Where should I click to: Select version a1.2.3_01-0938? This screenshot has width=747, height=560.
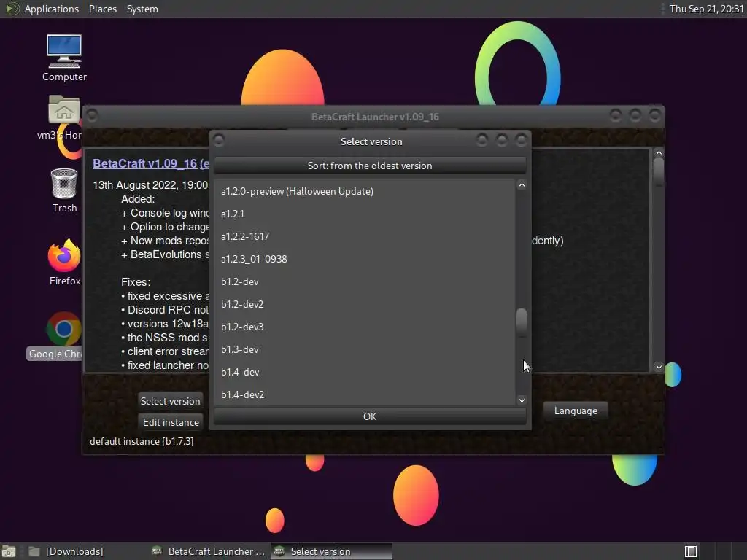365,259
